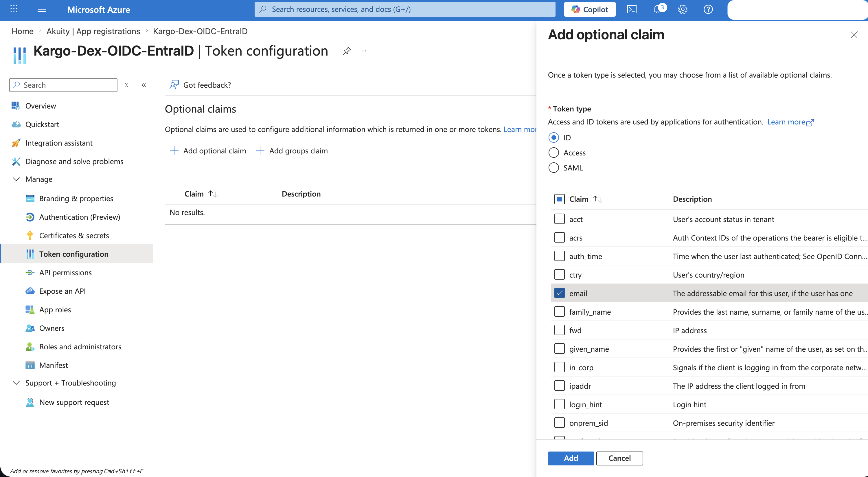The height and width of the screenshot is (477, 868).
Task: Click the Certificates & secrets key icon
Action: [30, 236]
